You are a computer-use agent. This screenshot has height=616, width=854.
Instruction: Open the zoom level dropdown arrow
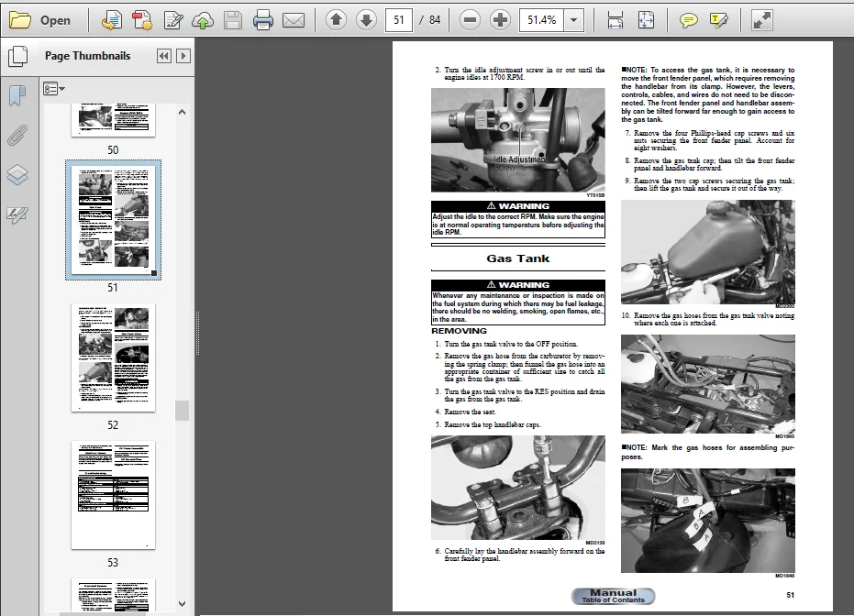573,20
